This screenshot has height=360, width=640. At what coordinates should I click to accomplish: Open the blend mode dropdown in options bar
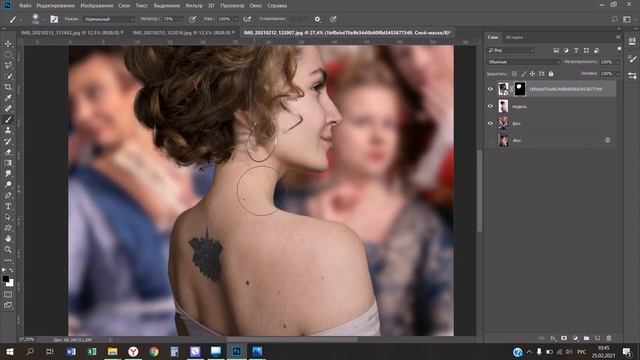coord(109,19)
